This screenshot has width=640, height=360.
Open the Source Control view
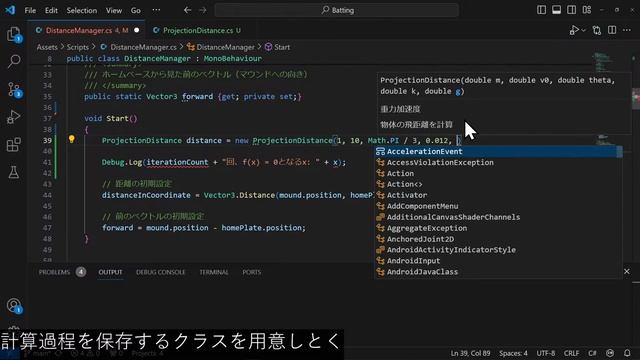click(x=14, y=89)
